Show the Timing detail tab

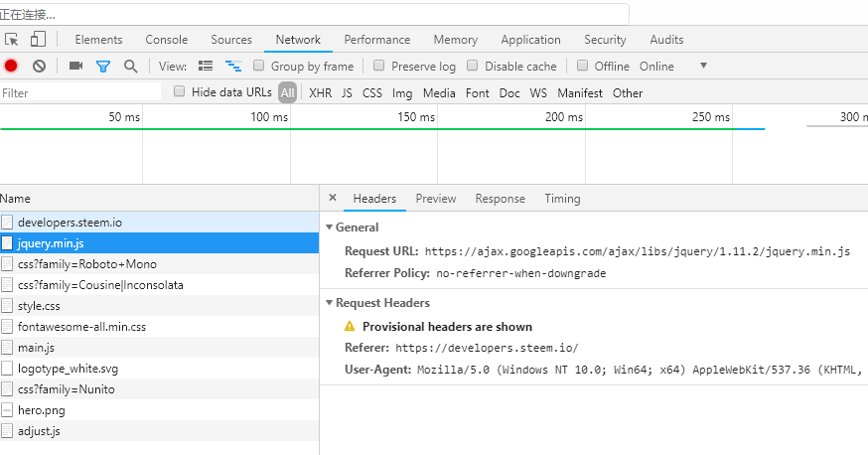pyautogui.click(x=562, y=199)
